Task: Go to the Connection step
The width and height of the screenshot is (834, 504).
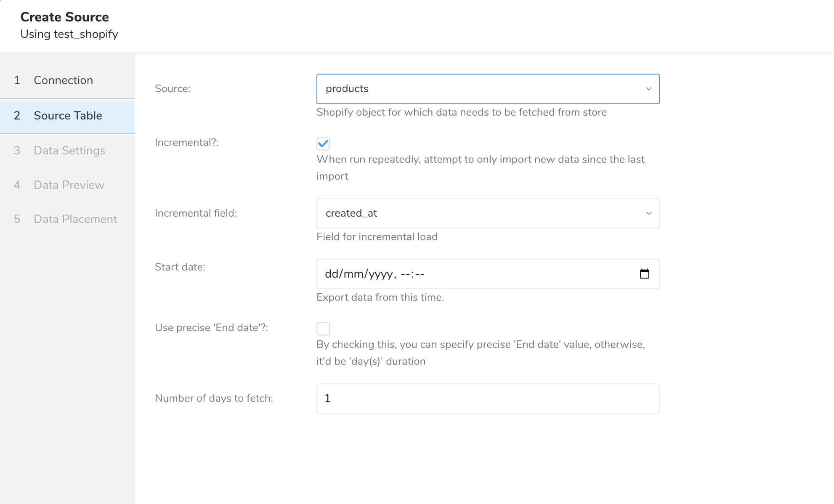Action: tap(63, 80)
